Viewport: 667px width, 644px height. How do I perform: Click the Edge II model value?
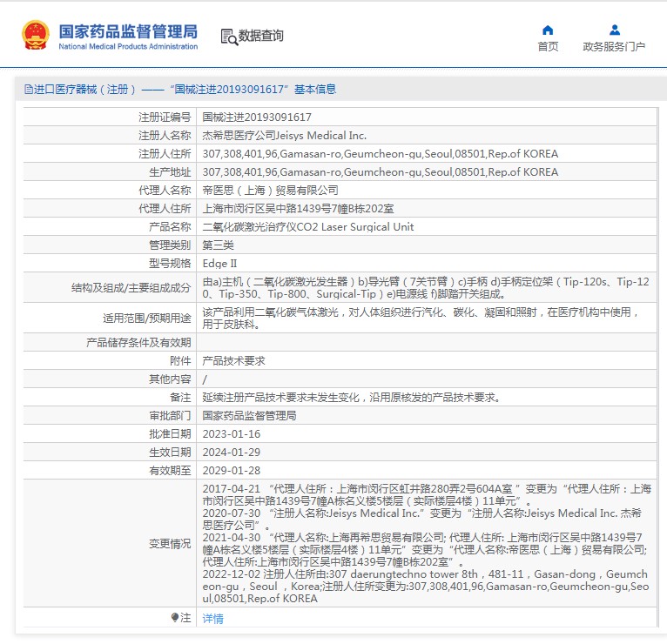219,263
